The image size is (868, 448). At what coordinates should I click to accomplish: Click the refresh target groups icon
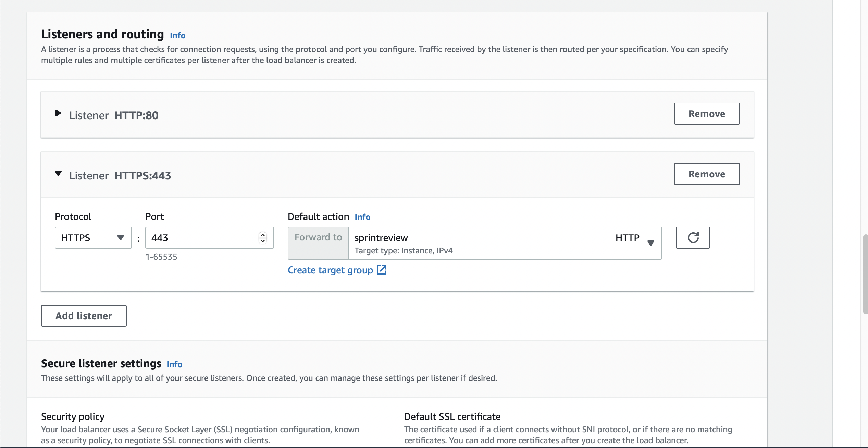pos(693,238)
